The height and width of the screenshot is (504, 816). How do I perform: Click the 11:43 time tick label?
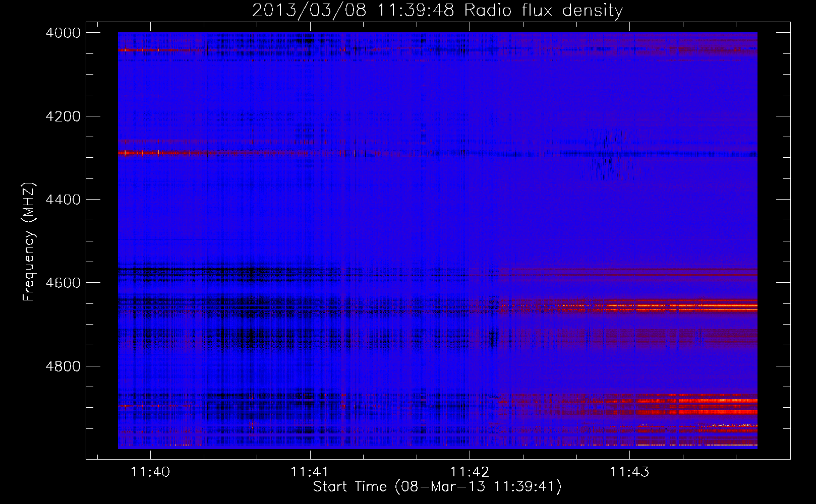[629, 472]
